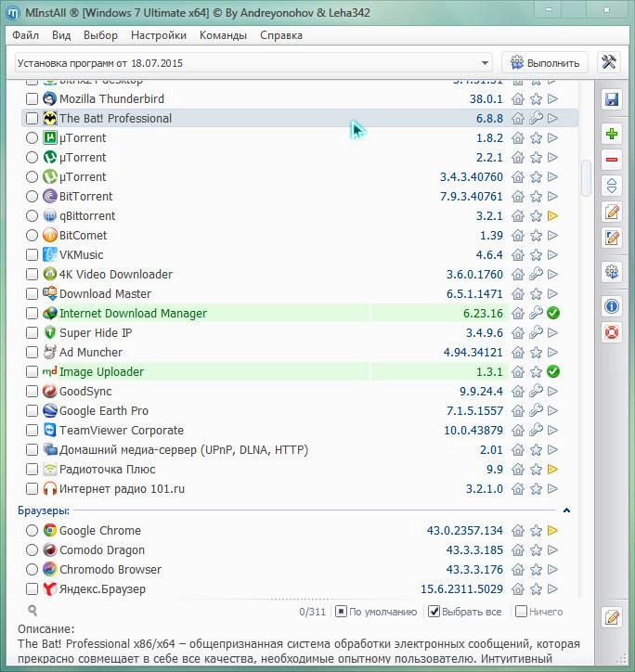The image size is (635, 672).
Task: Click the key icon for The Bat! Professional
Action: 536,118
